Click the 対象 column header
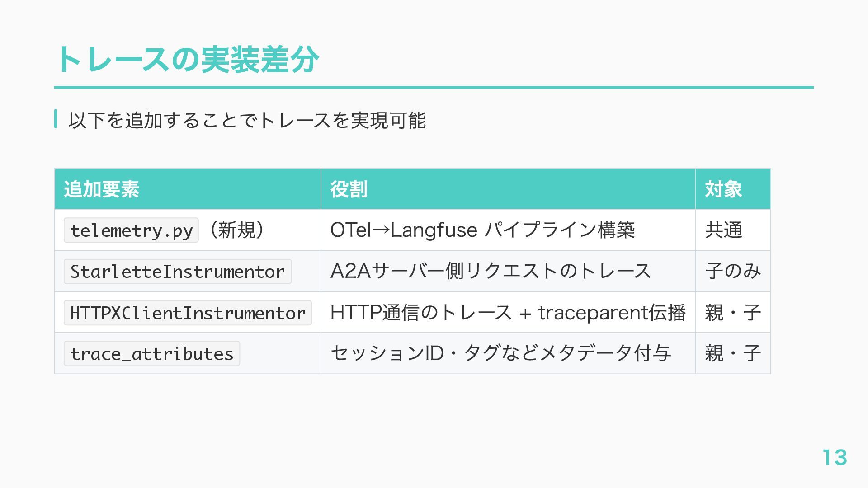Image resolution: width=868 pixels, height=488 pixels. click(733, 189)
